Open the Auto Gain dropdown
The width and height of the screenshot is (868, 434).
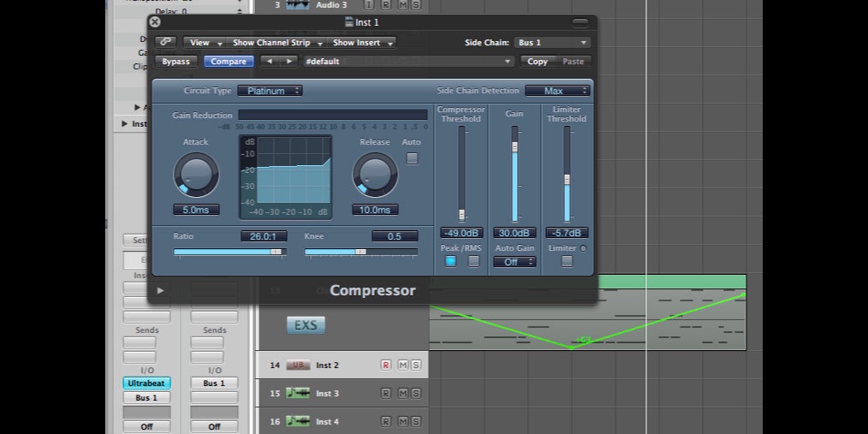tap(514, 262)
